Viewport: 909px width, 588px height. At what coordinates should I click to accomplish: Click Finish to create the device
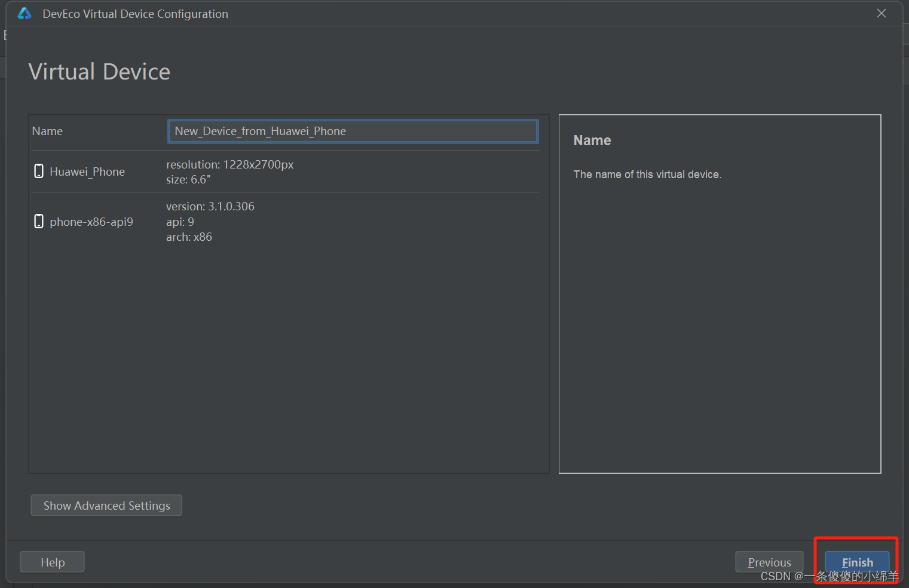pyautogui.click(x=857, y=562)
